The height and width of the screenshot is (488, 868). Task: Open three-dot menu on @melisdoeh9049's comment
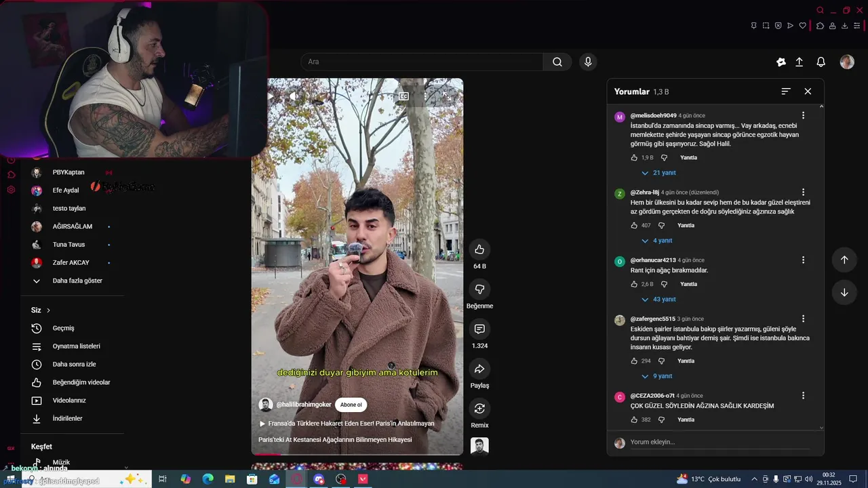[x=804, y=116]
